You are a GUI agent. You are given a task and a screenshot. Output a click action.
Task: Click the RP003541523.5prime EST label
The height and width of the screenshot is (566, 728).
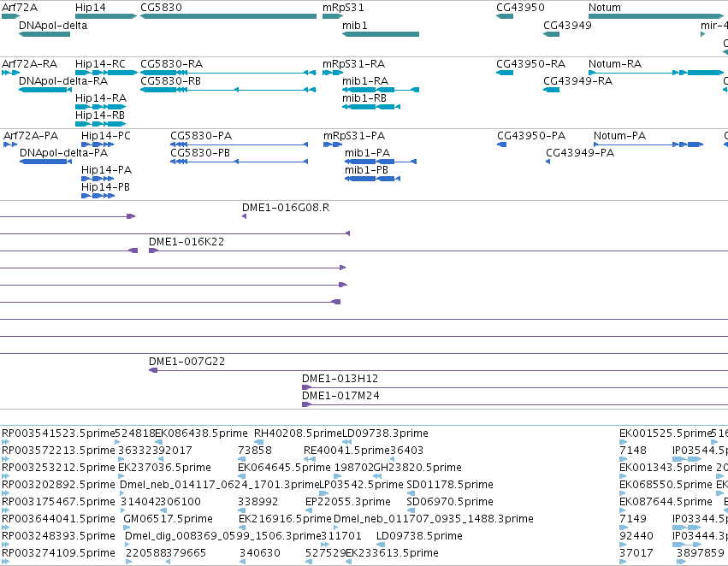(x=58, y=433)
